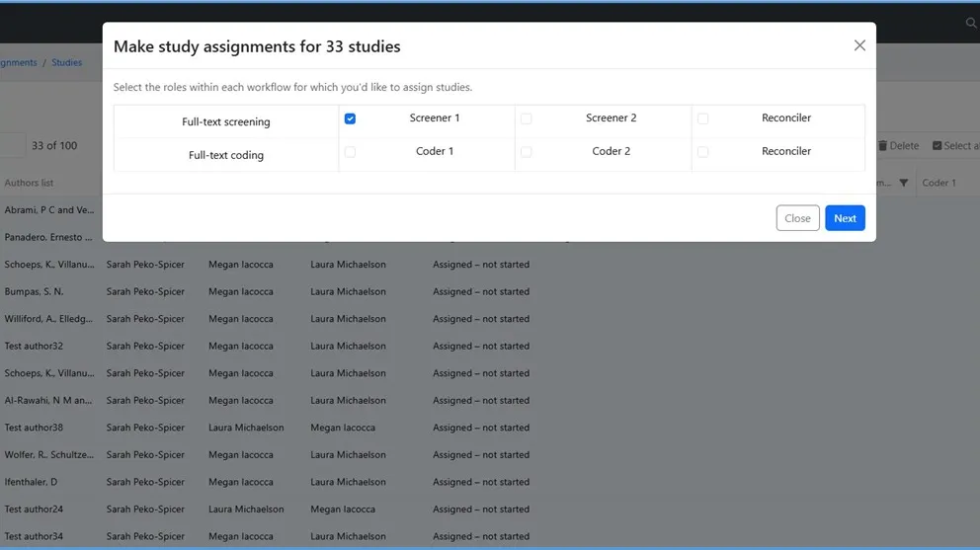
Task: Open search via the magnifier icon
Action: [970, 23]
